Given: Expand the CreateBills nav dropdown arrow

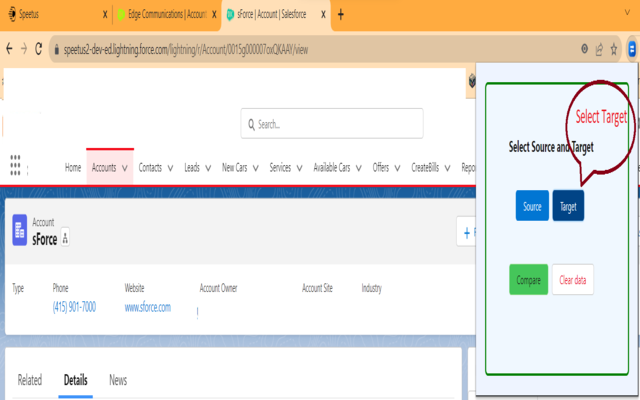Looking at the screenshot, I should 447,168.
